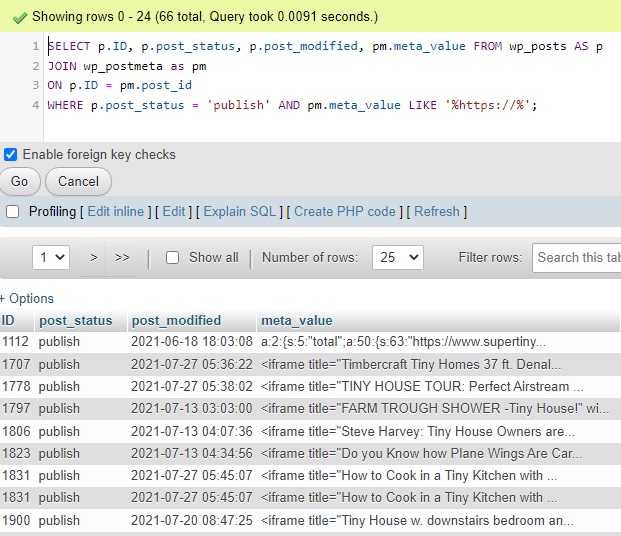
Task: Refresh the query results
Action: pos(437,212)
